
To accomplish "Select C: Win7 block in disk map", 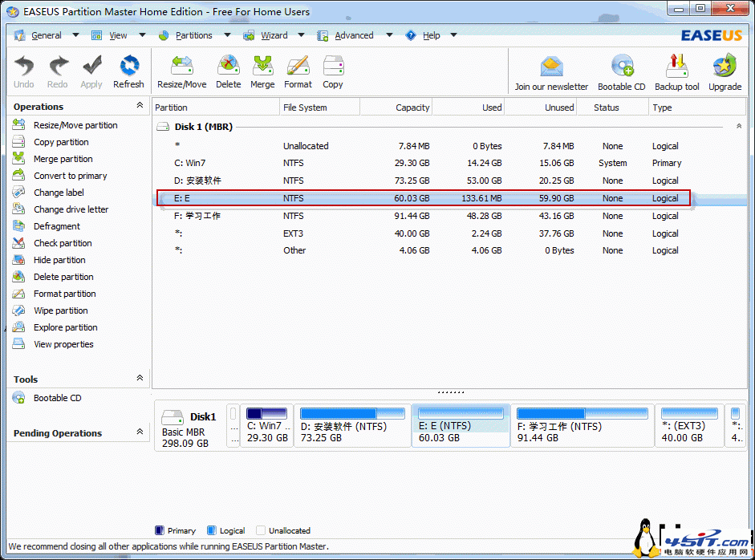I will [266, 426].
